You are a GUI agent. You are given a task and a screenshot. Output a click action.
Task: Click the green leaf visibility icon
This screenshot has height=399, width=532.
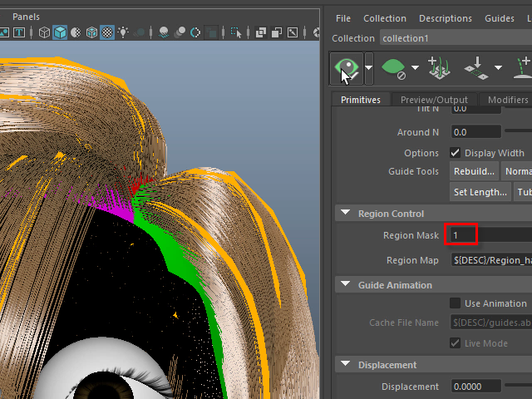coord(392,67)
